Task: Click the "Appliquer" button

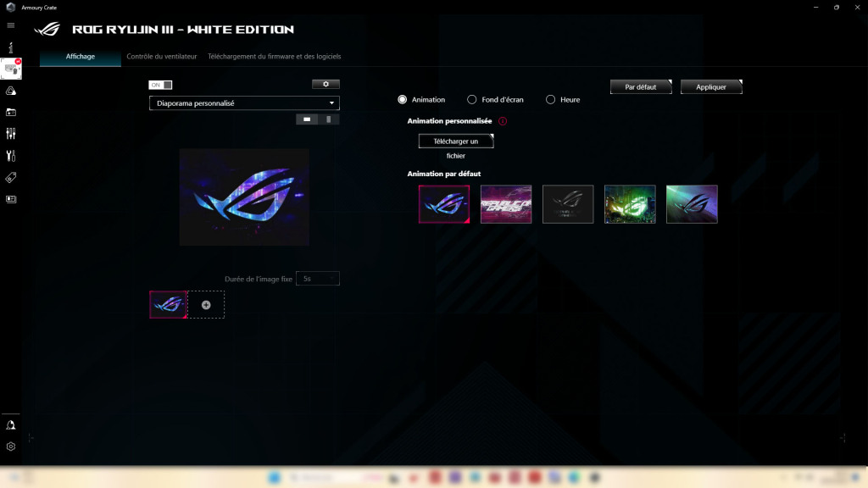Action: (711, 86)
